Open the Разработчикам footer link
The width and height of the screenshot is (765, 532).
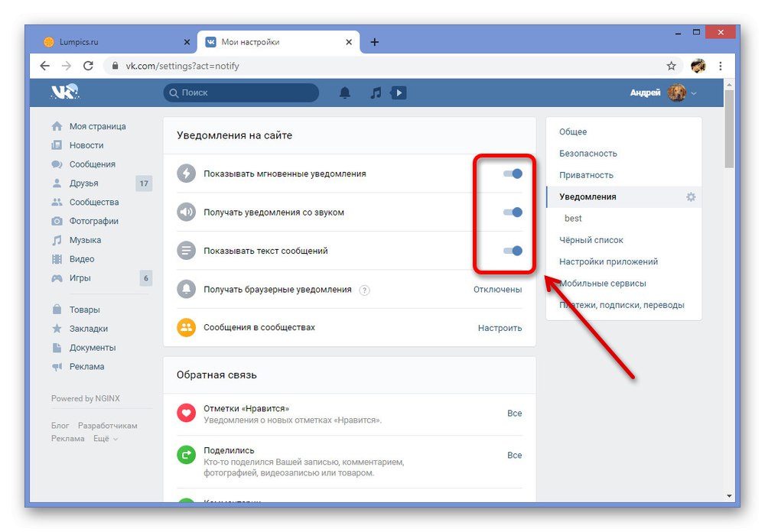pyautogui.click(x=107, y=426)
